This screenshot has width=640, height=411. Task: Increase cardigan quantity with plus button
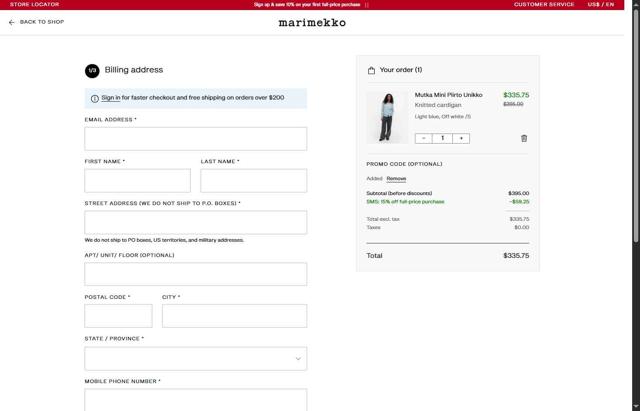(461, 138)
